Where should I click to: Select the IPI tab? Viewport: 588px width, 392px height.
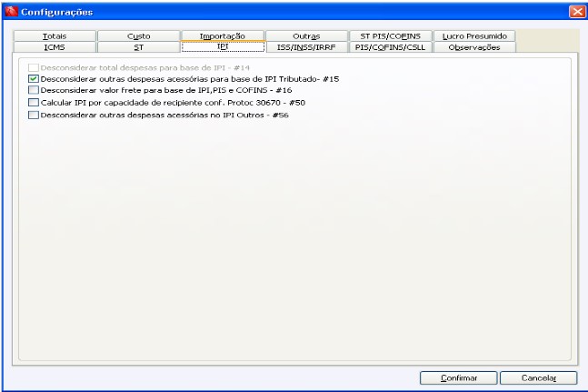click(223, 46)
